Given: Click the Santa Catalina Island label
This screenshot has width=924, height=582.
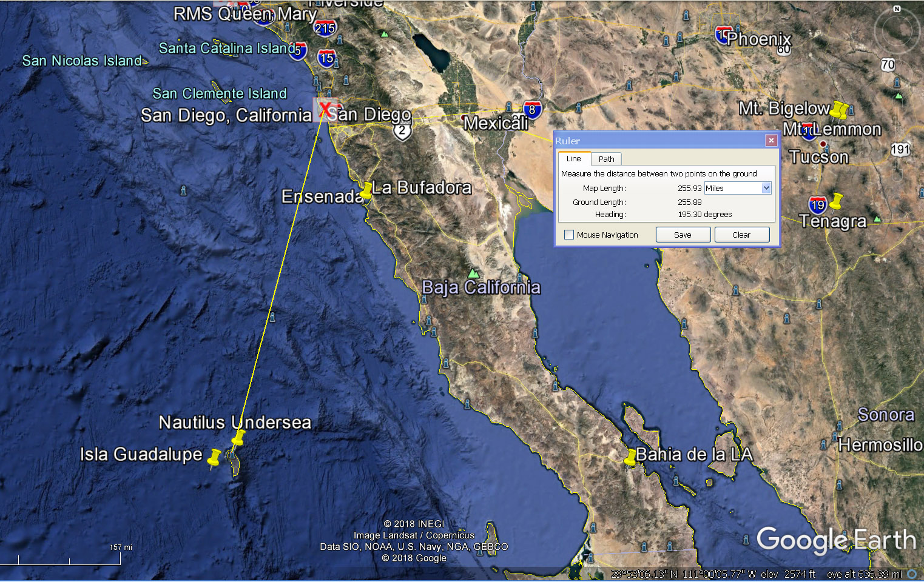Looking at the screenshot, I should [x=228, y=48].
